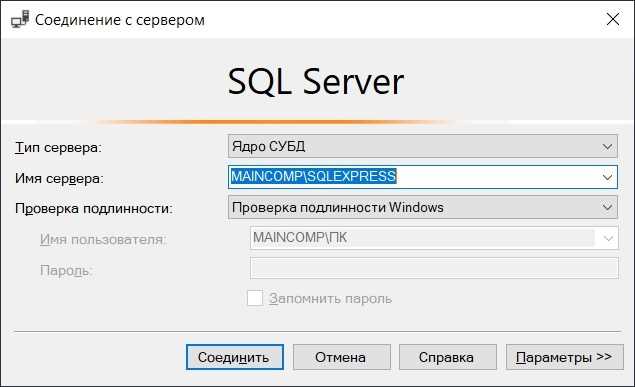This screenshot has height=387, width=635.
Task: Click the MAINCOMP\ПК username value
Action: 300,238
